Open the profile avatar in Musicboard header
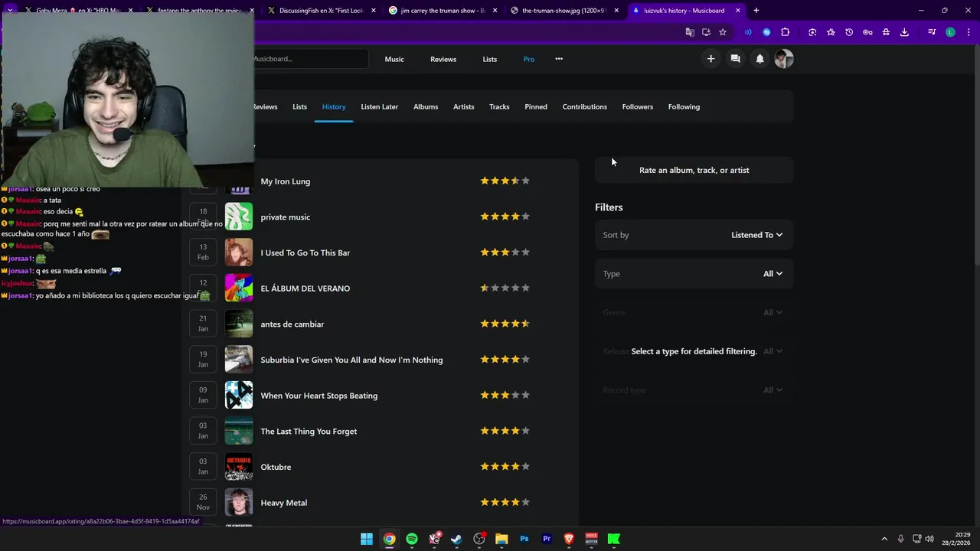 coord(784,59)
